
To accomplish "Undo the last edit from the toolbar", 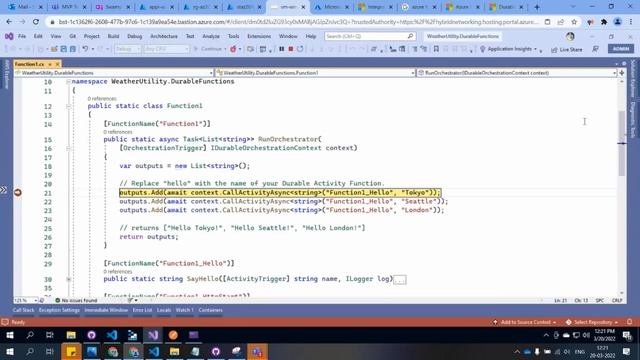I will tap(85, 49).
